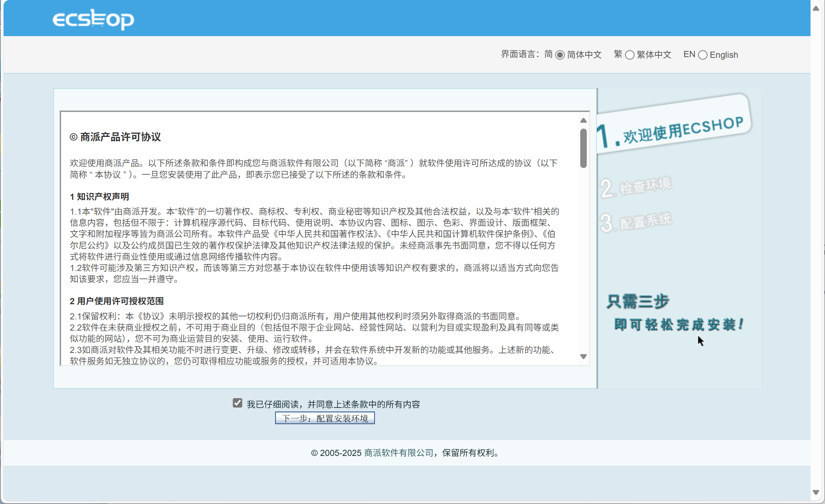Viewport: 825px width, 504px height.
Task: Click step 3 配置系统 label
Action: 636,221
